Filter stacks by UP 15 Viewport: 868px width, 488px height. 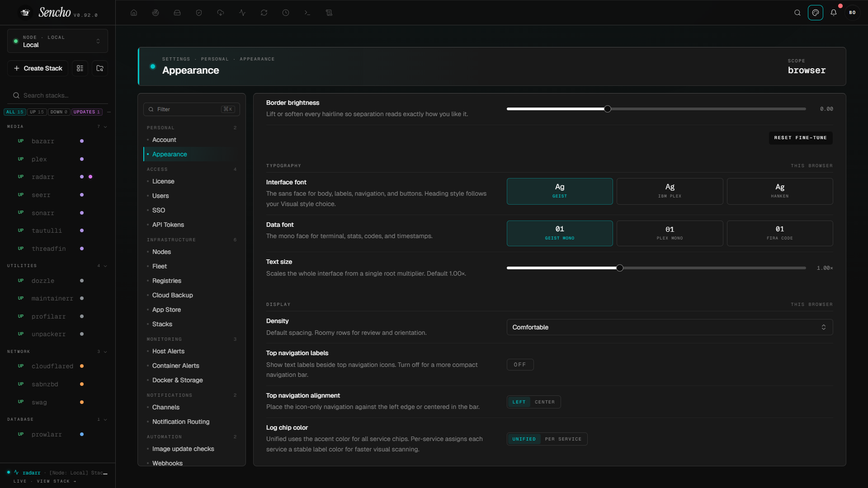pos(37,112)
